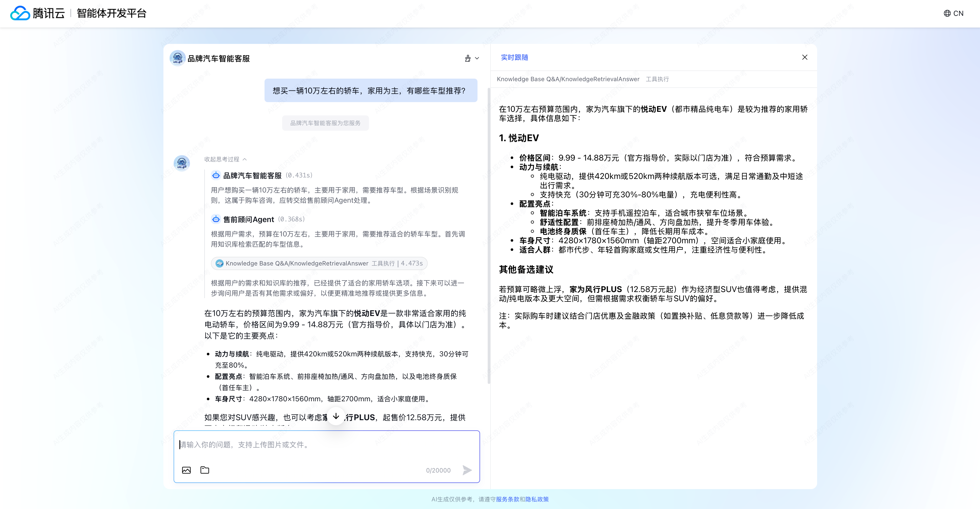This screenshot has width=980, height=509.
Task: Open the 隐私政策 link
Action: (x=537, y=499)
